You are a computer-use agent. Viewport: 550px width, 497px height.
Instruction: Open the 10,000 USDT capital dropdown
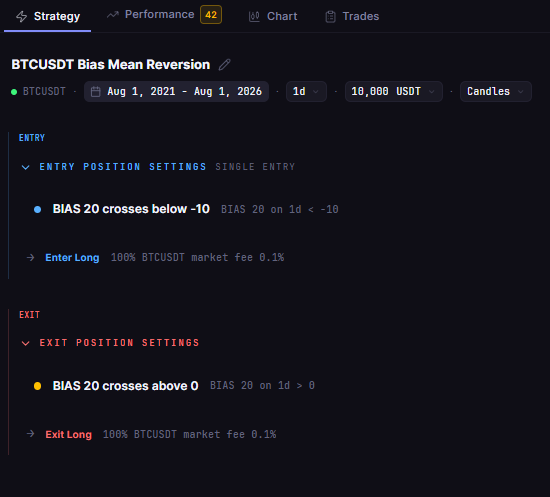click(x=394, y=92)
